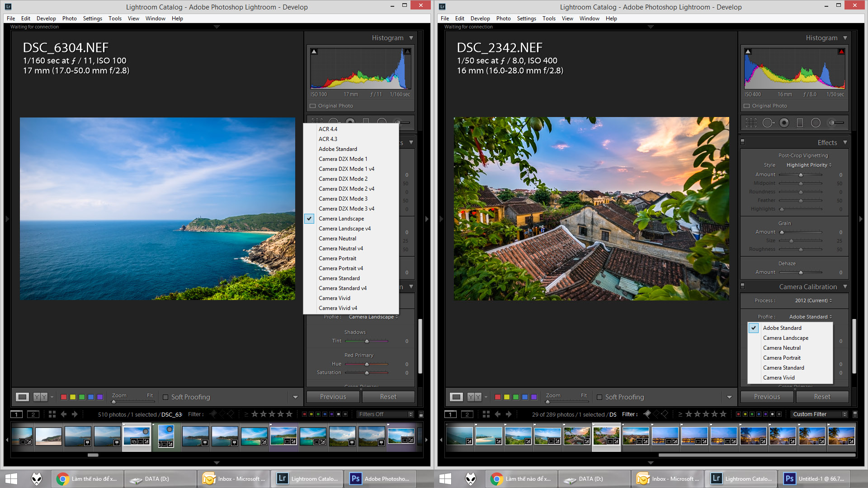Image resolution: width=868 pixels, height=488 pixels.
Task: Go back using left filmstrip back arrow
Action: [64, 414]
